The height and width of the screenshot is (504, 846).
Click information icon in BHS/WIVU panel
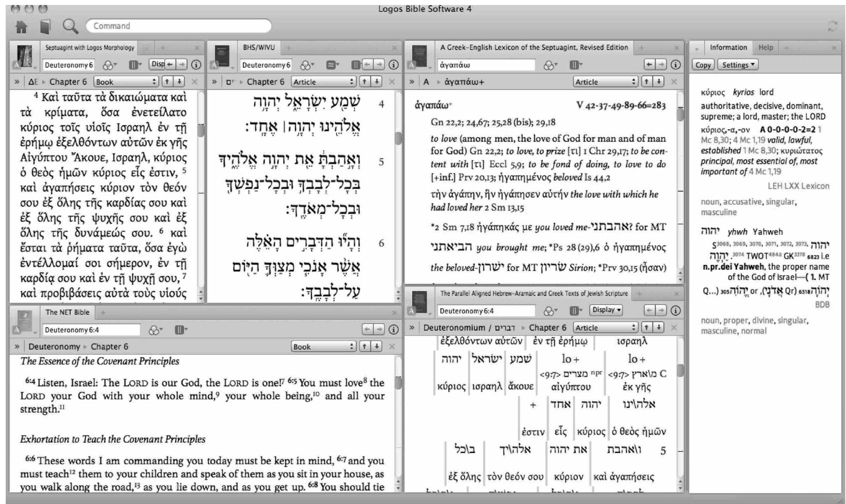395,64
